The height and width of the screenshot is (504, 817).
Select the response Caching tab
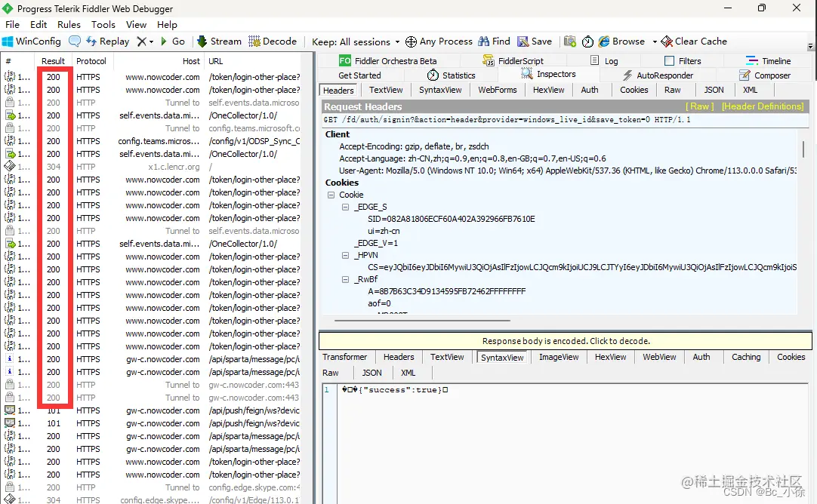coord(746,357)
